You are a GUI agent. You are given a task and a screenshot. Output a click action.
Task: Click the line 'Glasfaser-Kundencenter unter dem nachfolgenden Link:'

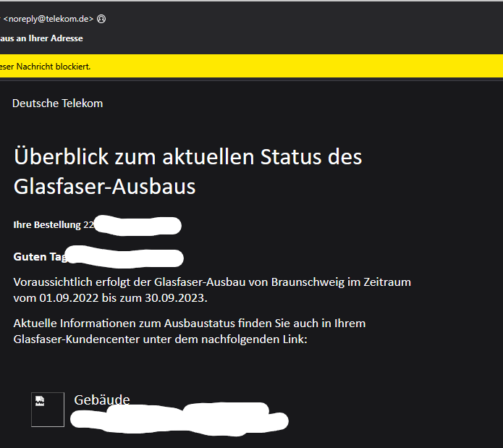click(x=161, y=339)
